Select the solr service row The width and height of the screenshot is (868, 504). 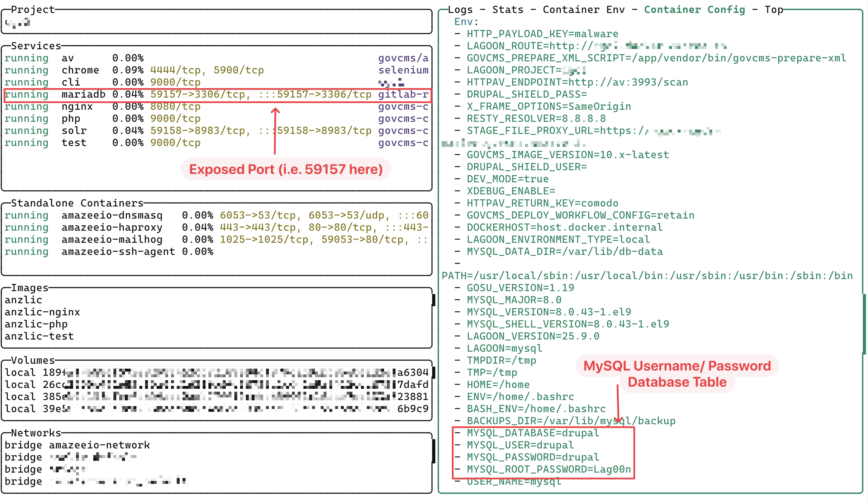(x=74, y=130)
